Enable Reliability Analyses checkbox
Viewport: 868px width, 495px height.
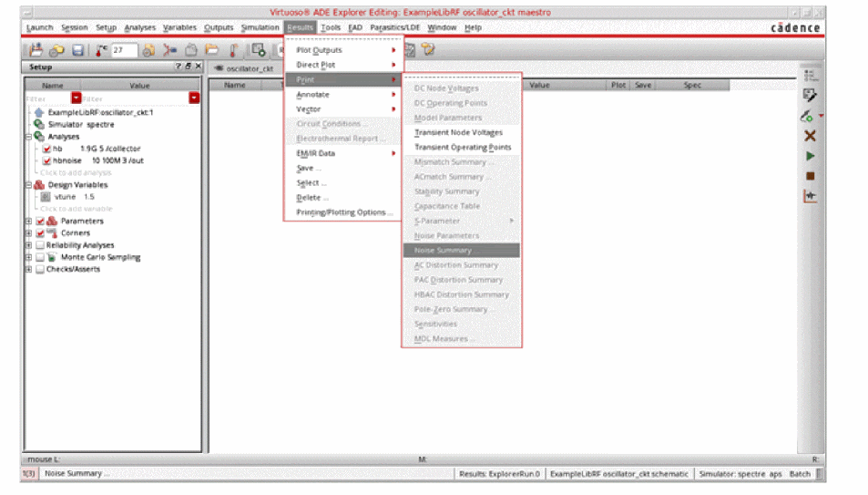(x=40, y=245)
